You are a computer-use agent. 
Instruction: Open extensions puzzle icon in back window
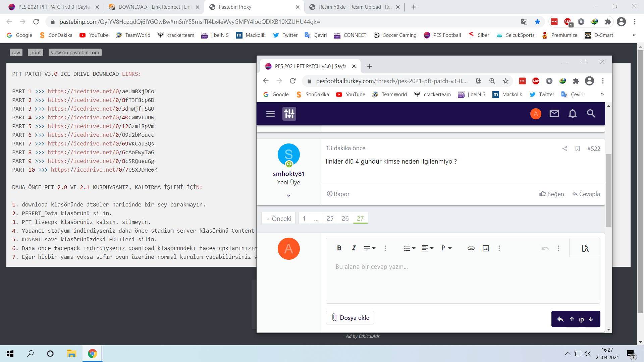[x=608, y=22]
